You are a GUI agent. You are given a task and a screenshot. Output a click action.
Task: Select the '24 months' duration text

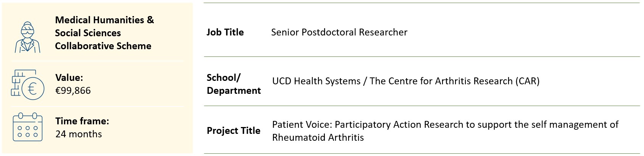tap(79, 134)
